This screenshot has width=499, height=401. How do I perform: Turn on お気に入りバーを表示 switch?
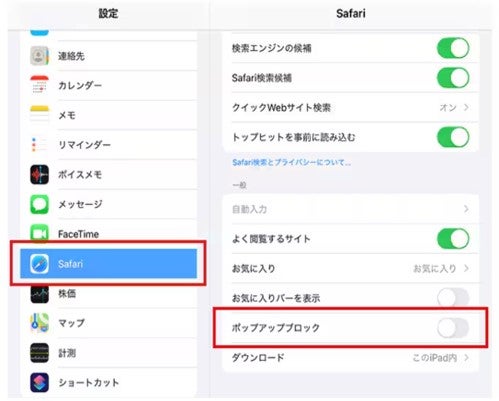pos(453,297)
